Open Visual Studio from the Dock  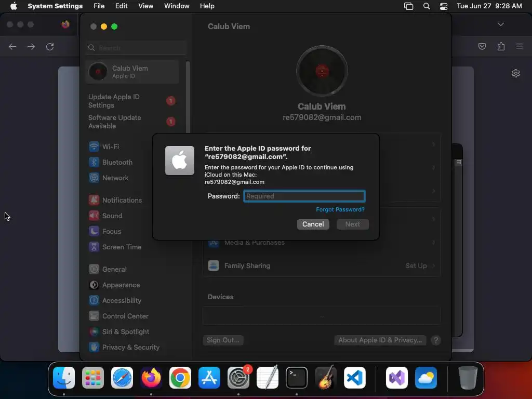397,378
